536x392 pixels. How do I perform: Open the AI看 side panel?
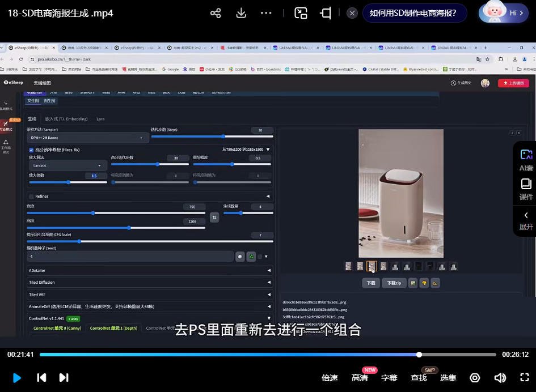(526, 160)
